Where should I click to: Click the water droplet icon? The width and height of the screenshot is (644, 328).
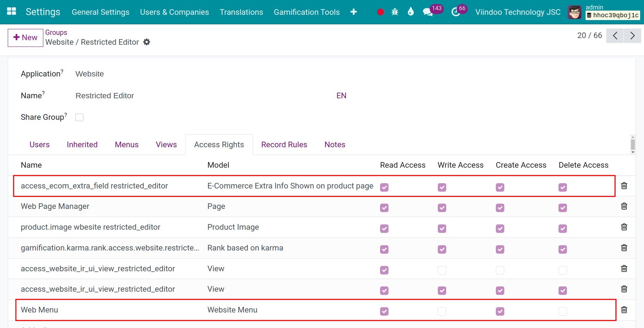point(411,12)
